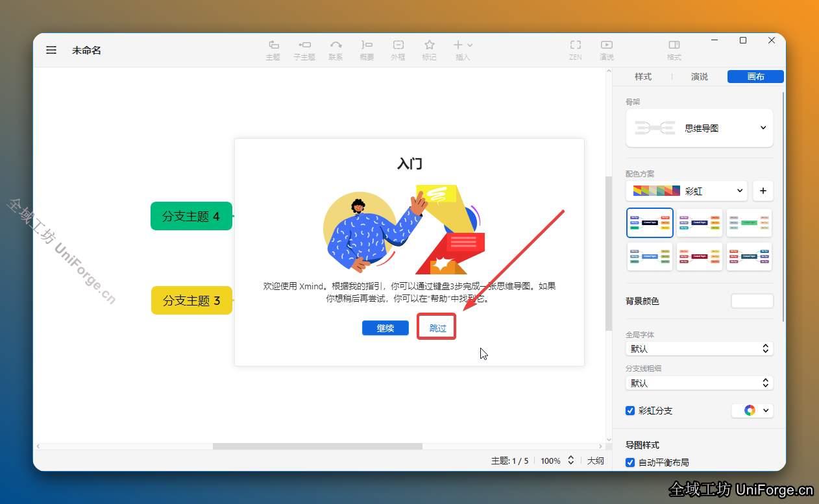Open the 插入 insert plus menu

pos(463,50)
